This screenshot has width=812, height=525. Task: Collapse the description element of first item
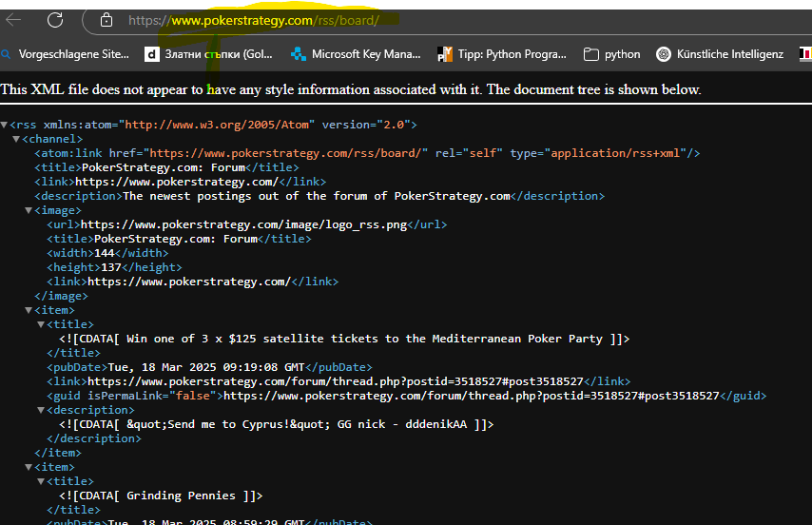[x=41, y=410]
